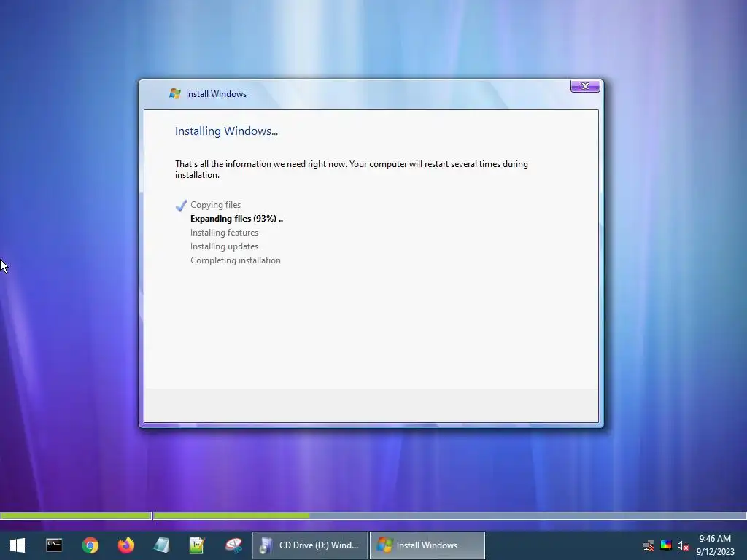Switch to CD Drive (D:) taskbar window
Screen dimensions: 747x560
point(309,545)
